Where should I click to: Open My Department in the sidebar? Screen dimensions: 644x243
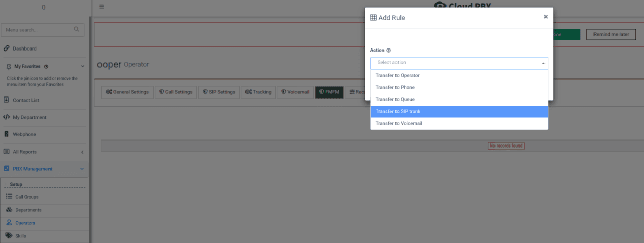point(29,117)
